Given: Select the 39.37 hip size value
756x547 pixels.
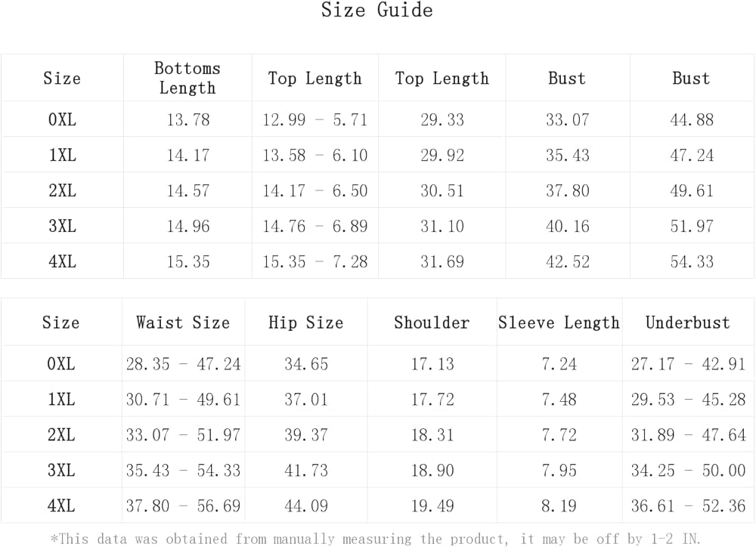Looking at the screenshot, I should (x=306, y=434).
